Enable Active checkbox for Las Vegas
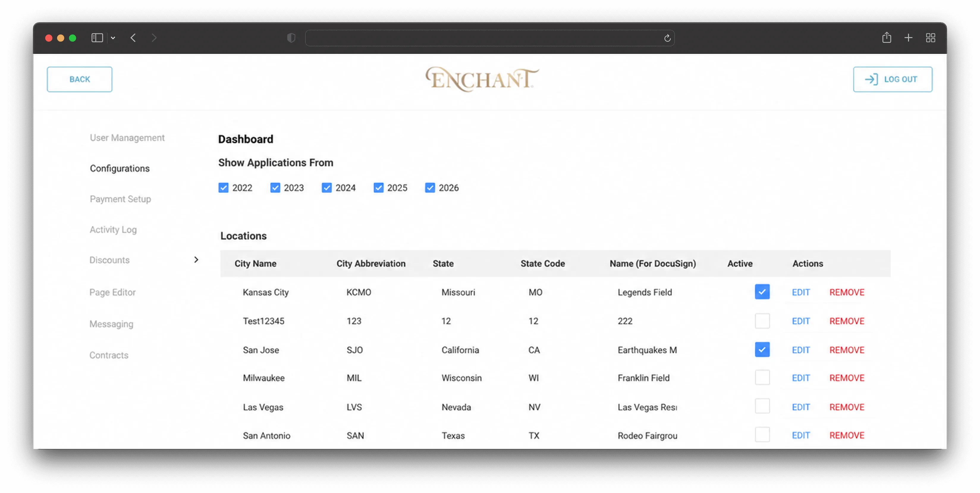This screenshot has width=980, height=493. pyautogui.click(x=762, y=406)
